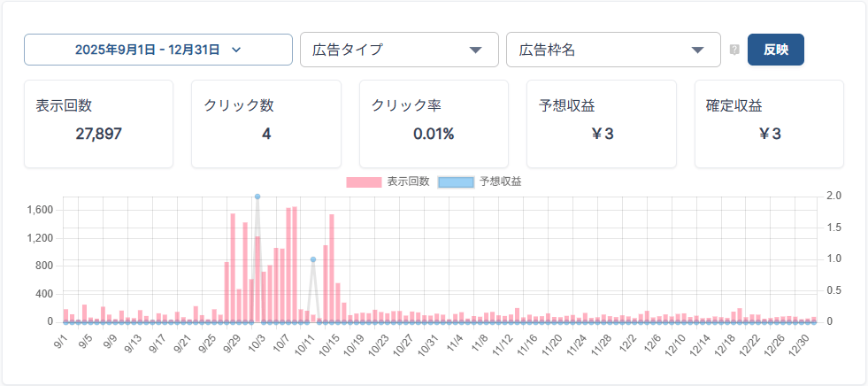This screenshot has height=386, width=868.
Task: Hide the 予想収益 series via legend label
Action: click(501, 181)
